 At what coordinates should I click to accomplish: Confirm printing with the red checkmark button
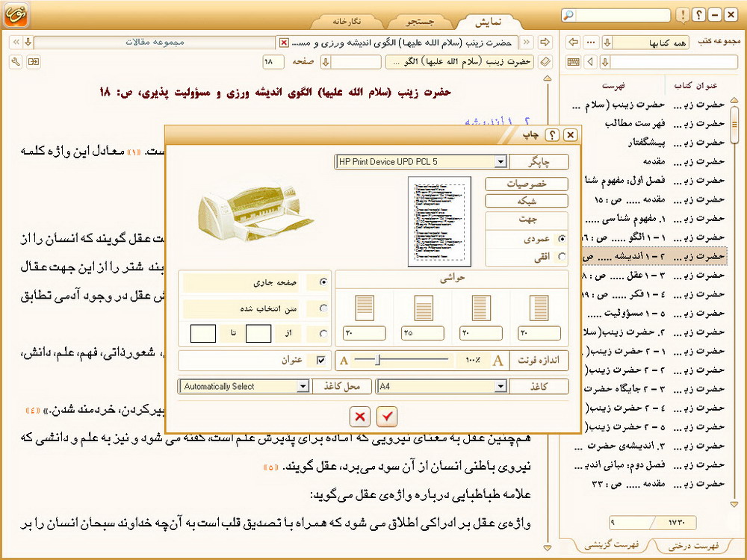[388, 417]
